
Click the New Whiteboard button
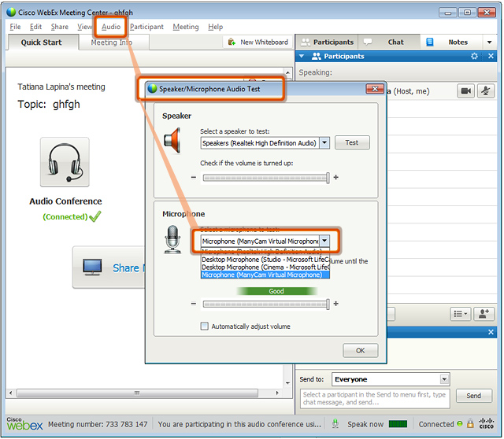[258, 42]
